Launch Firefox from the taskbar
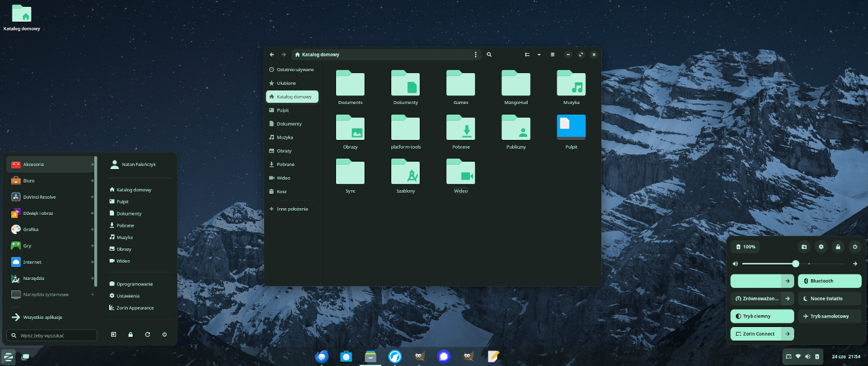 point(395,356)
